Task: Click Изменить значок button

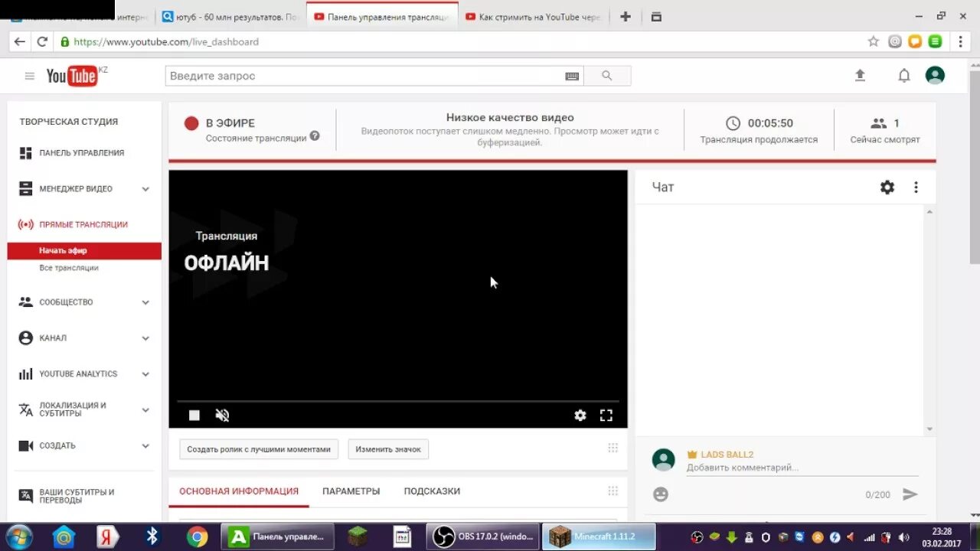Action: (x=388, y=449)
